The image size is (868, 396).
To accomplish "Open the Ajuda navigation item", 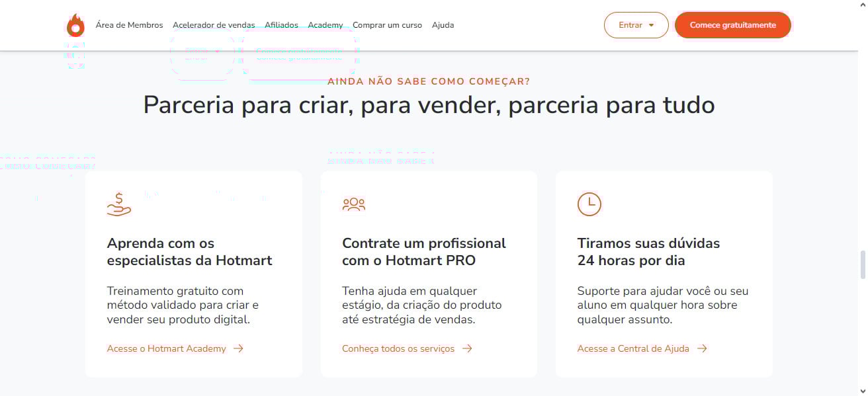I will pos(443,25).
